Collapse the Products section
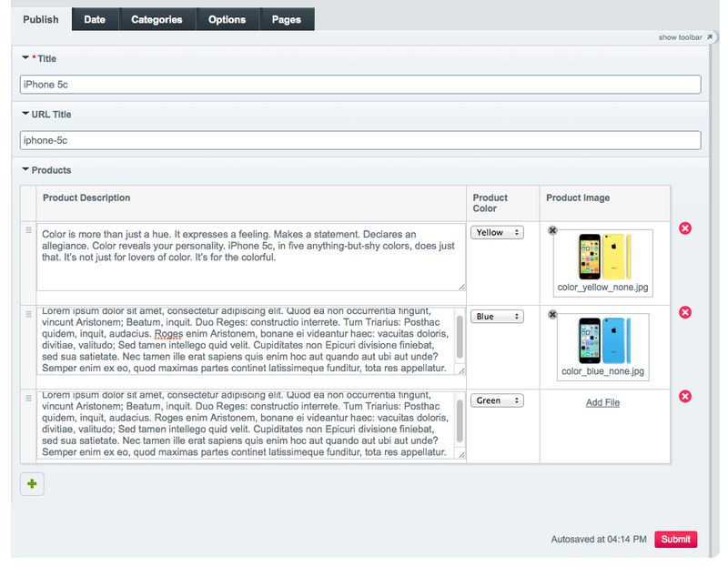Image resolution: width=728 pixels, height=567 pixels. (x=25, y=170)
